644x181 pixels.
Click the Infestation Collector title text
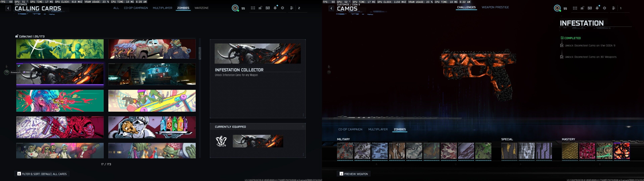click(x=239, y=70)
